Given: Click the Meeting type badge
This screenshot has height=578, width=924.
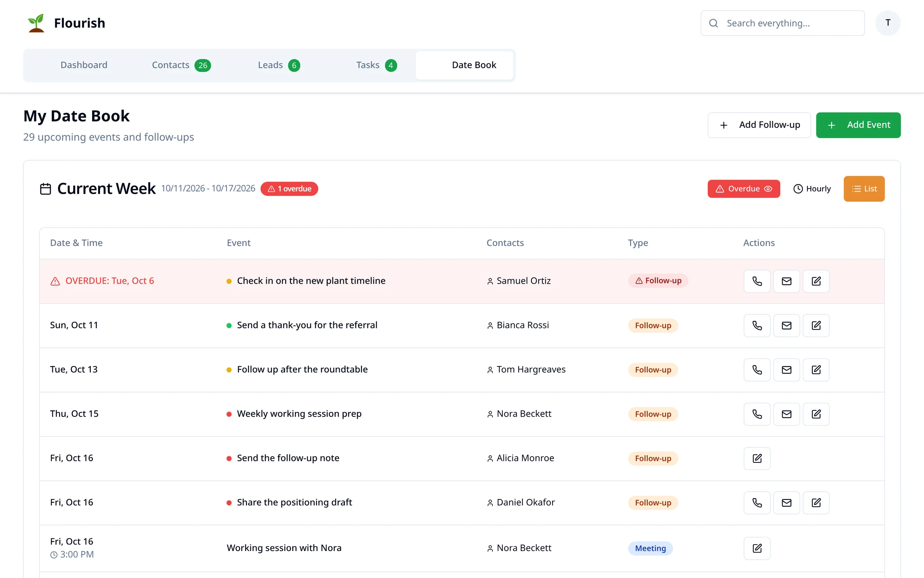Looking at the screenshot, I should 650,548.
